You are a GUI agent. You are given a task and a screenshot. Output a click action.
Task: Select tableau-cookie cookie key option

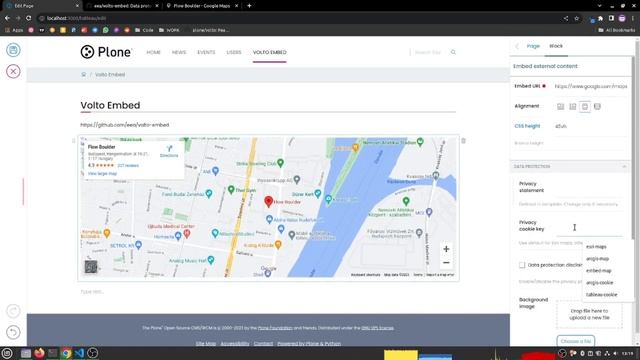click(x=602, y=294)
